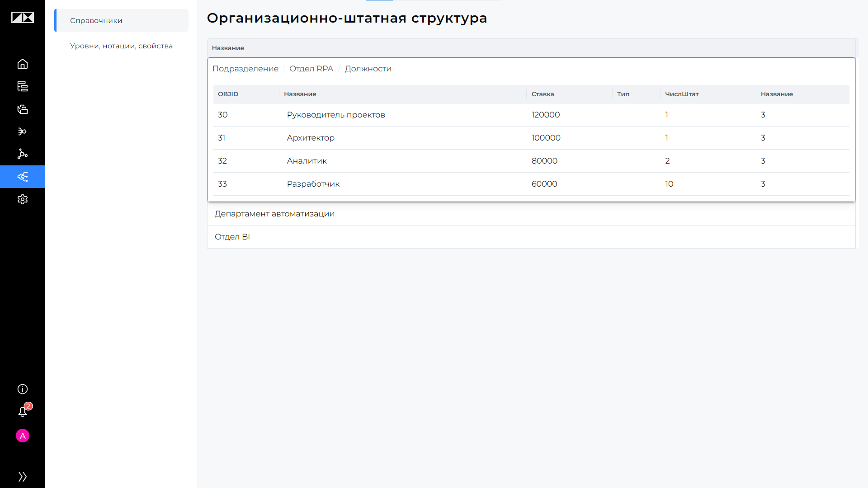Click the OBJID value 31
Viewport: 868px width, 488px height.
click(222, 138)
